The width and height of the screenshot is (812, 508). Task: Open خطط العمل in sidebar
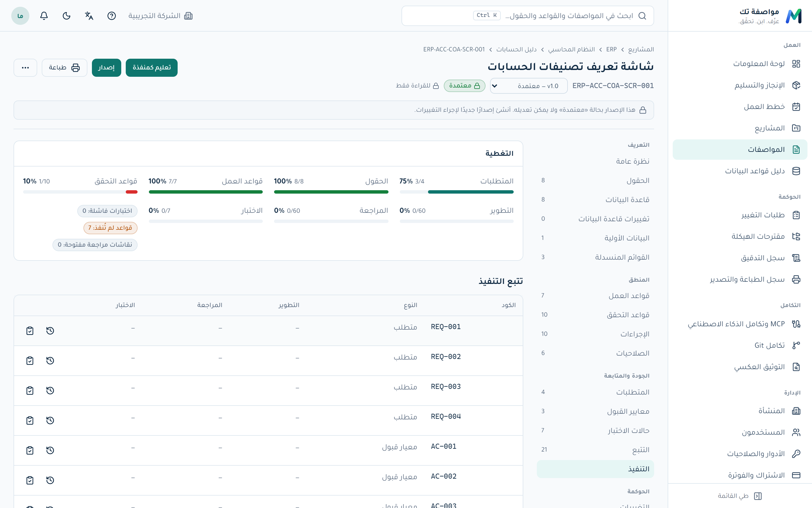coord(740,106)
